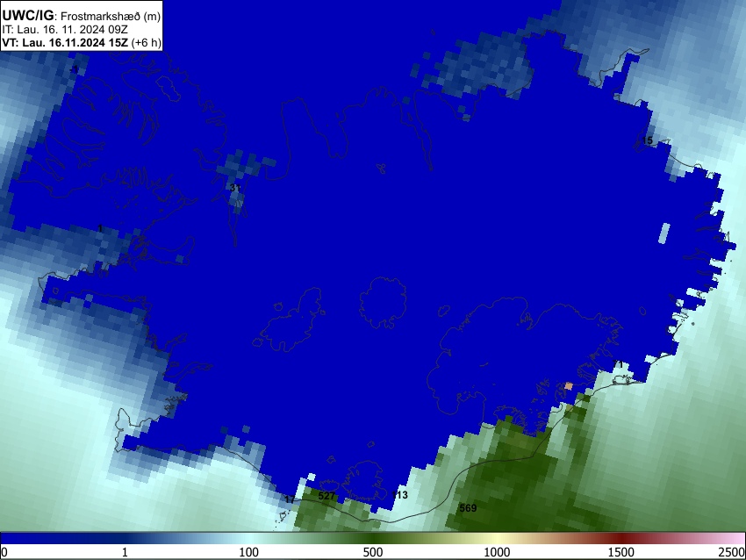This screenshot has width=746, height=560.
Task: Click the 500 tick label on color scale
Action: (372, 552)
